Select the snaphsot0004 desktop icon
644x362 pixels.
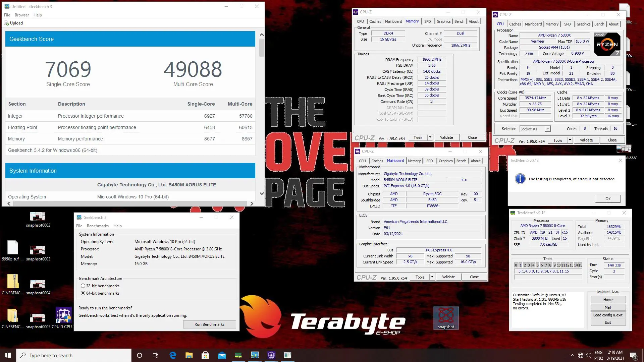[x=38, y=287]
